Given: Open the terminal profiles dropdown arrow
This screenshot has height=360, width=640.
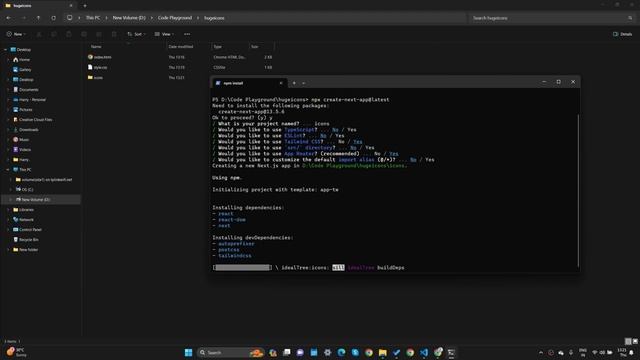Looking at the screenshot, I should pos(304,83).
